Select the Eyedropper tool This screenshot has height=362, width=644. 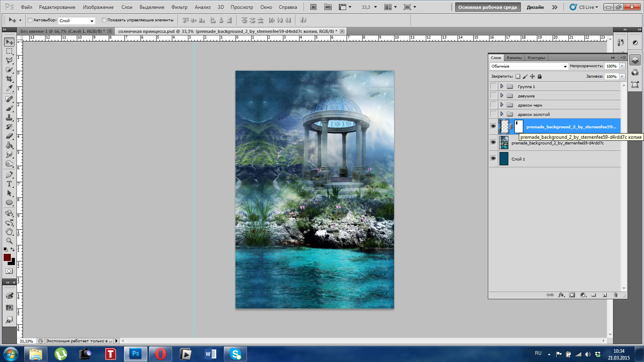[x=9, y=88]
